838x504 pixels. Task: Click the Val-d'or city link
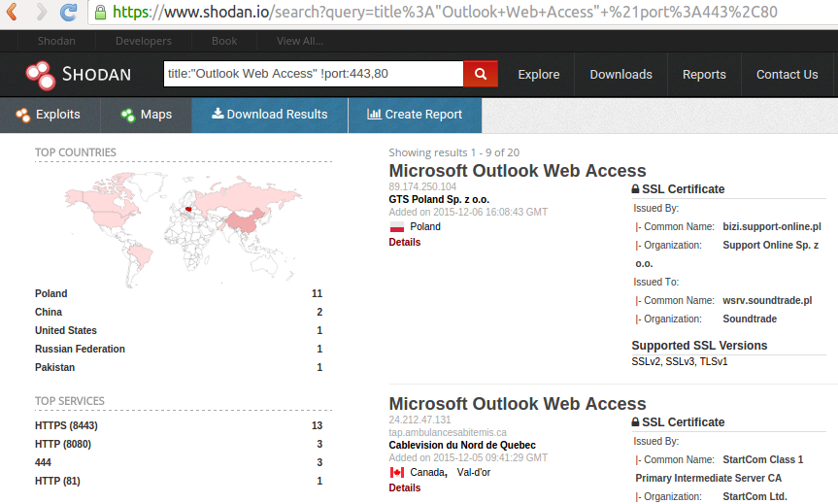pos(474,473)
